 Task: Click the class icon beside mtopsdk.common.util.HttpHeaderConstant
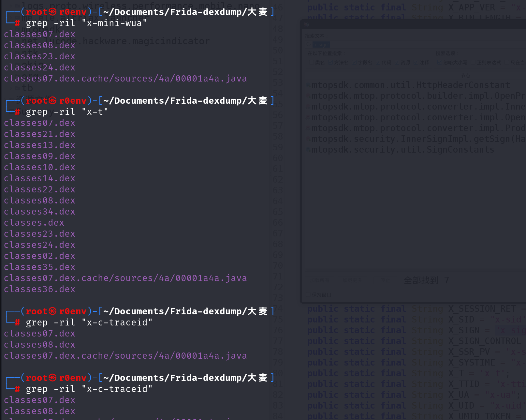tap(308, 85)
